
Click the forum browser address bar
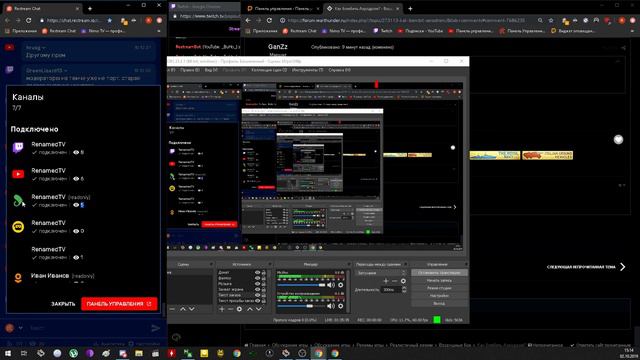408,20
